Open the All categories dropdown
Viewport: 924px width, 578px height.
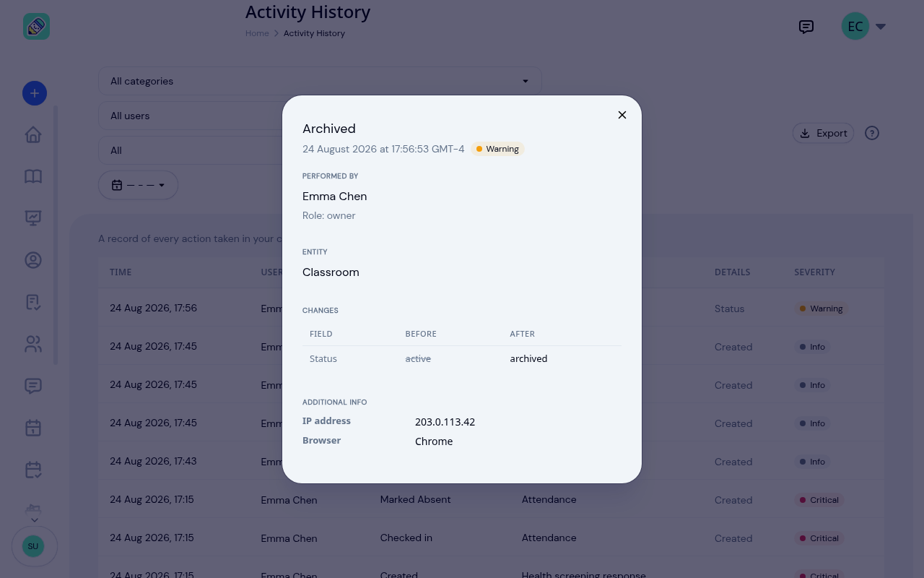[320, 81]
